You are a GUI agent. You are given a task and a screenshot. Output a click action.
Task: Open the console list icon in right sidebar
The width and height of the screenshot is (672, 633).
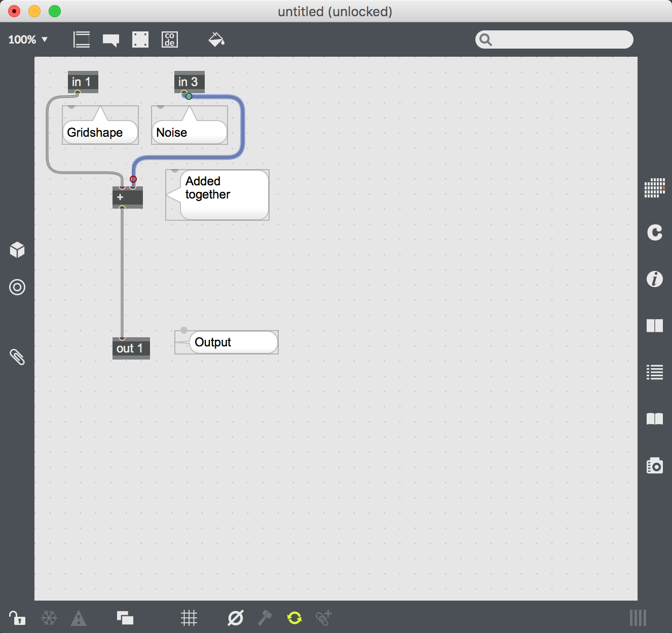(654, 372)
